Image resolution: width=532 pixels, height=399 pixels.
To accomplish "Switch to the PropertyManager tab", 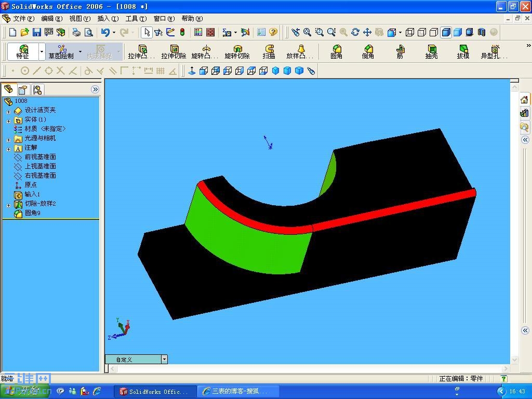I will click(23, 90).
